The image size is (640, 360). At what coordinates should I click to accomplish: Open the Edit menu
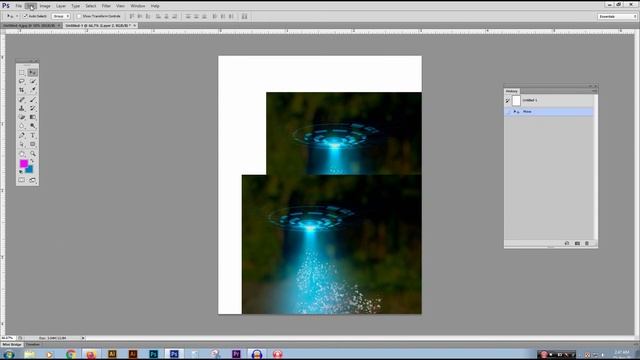tap(31, 6)
